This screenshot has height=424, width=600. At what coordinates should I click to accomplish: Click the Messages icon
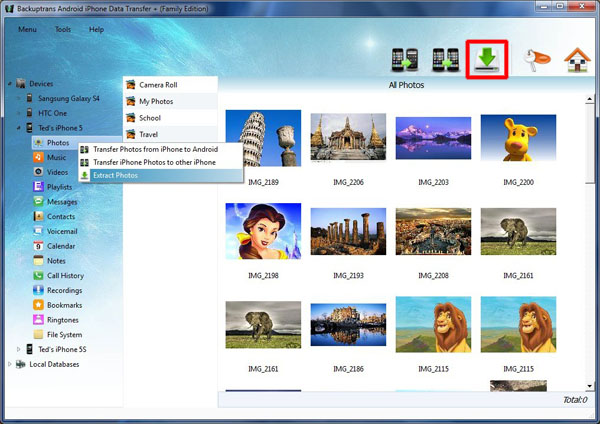pos(38,201)
